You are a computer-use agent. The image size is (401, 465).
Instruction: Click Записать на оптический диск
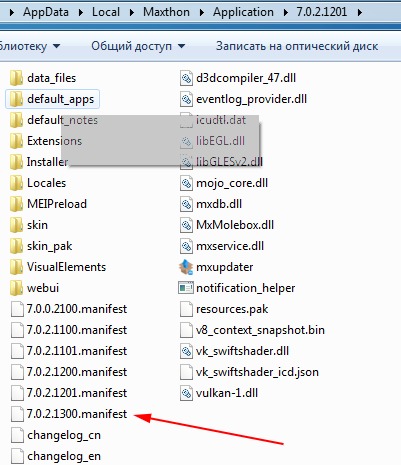coord(297,46)
